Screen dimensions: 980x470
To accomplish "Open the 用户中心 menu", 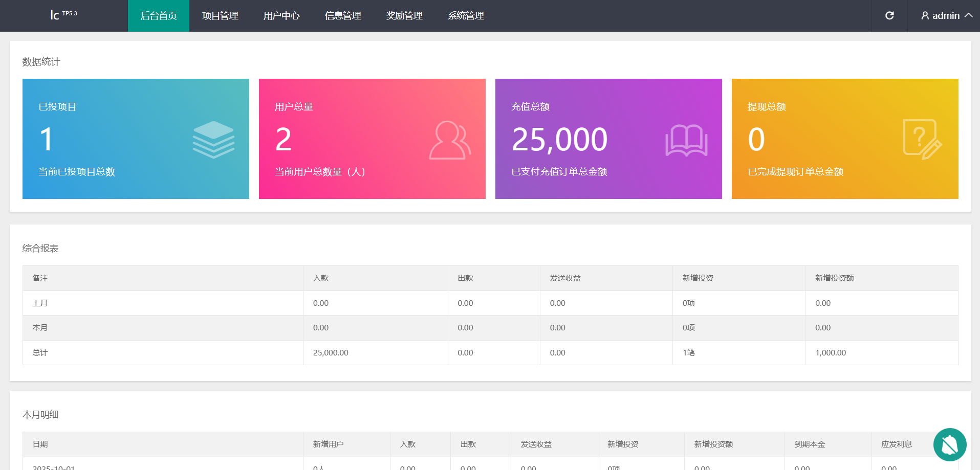I will tap(281, 16).
